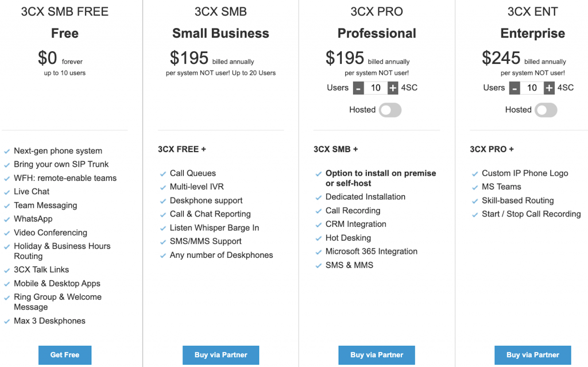Click Buy via Partner under Professional plan

click(x=377, y=355)
